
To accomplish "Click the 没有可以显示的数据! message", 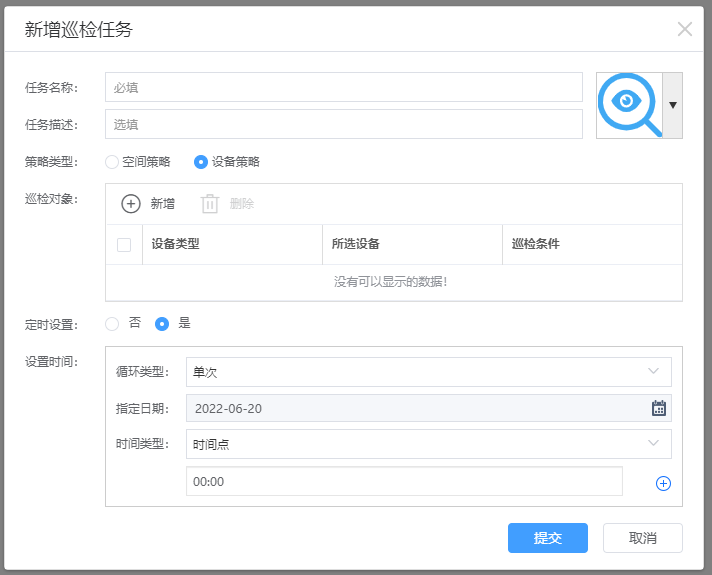I will pos(391,282).
